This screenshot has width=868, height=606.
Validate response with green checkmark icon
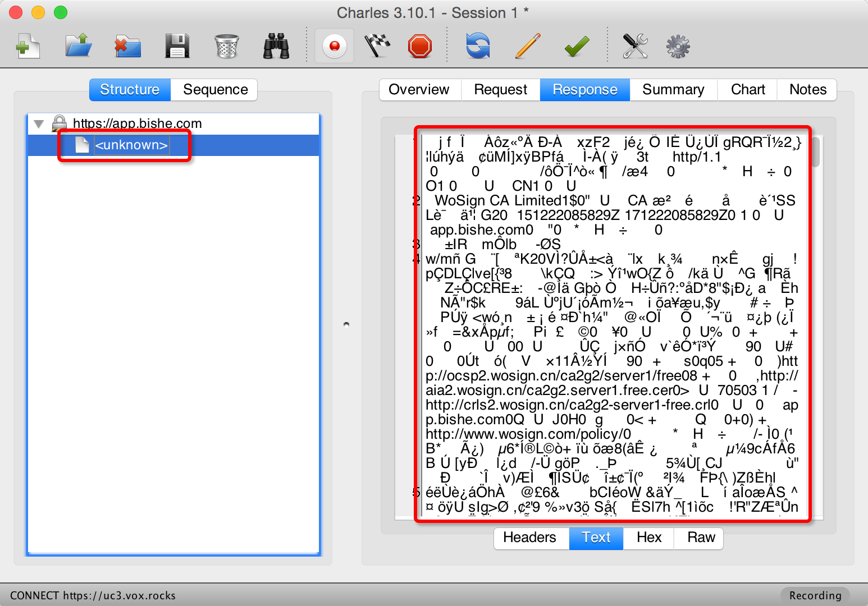(577, 46)
